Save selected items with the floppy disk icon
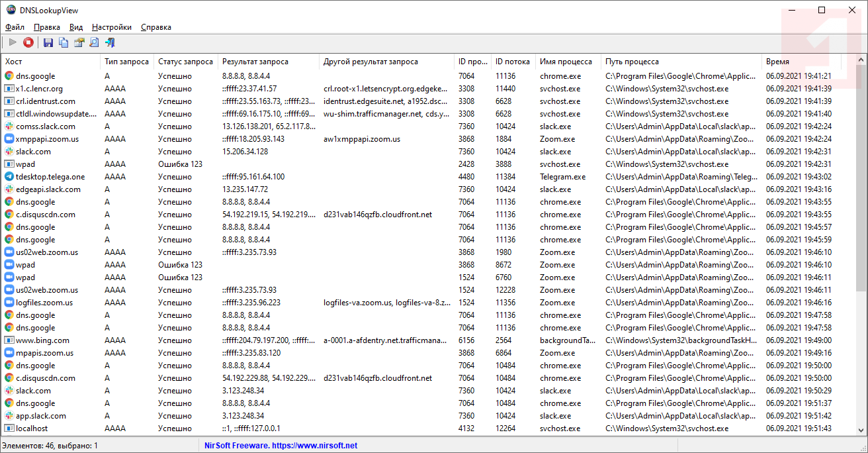The image size is (868, 453). (x=48, y=42)
